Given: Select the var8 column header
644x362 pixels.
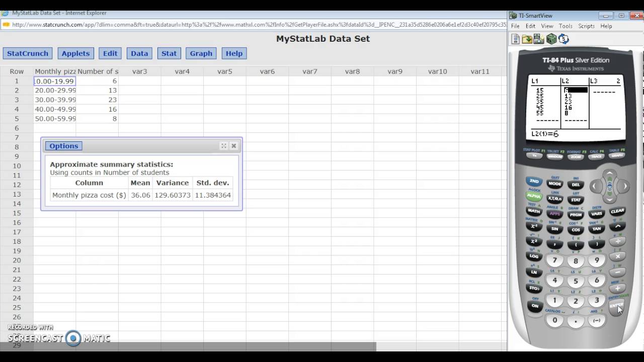Looking at the screenshot, I should (x=353, y=71).
